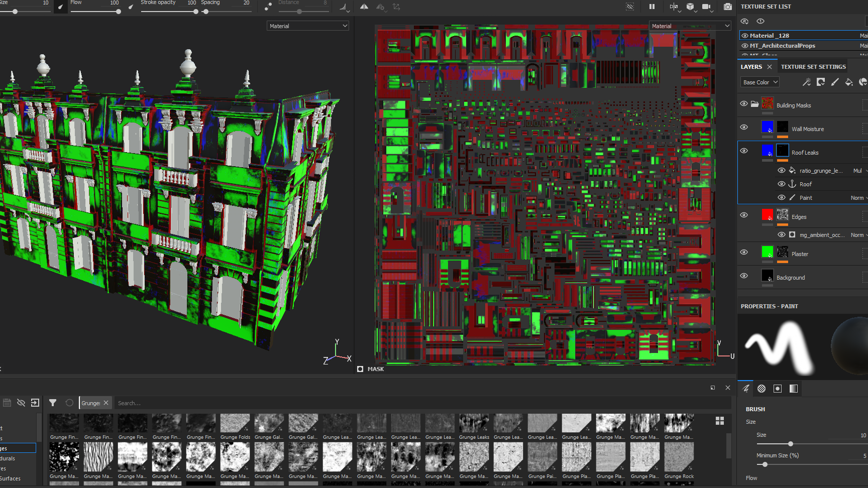Open the single/split view mode icon

pyautogui.click(x=675, y=7)
